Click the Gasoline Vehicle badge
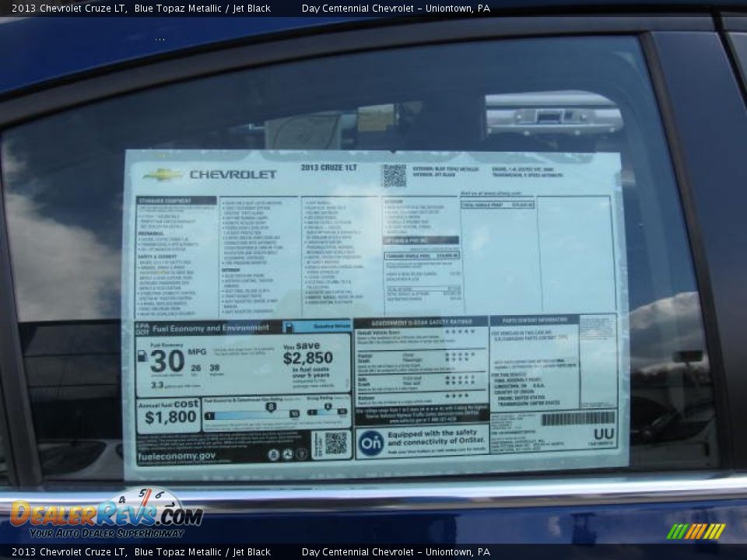 (x=317, y=327)
